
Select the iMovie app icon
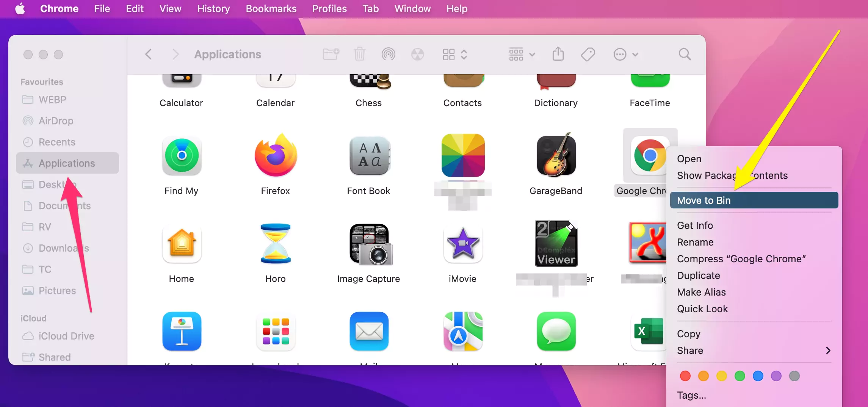click(463, 244)
